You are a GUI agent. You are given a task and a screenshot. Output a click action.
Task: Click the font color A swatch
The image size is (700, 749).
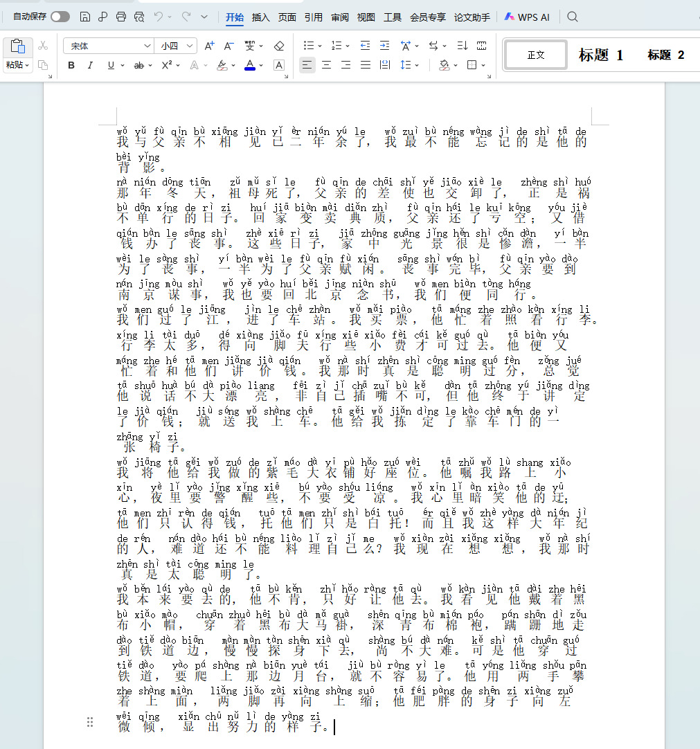(250, 65)
